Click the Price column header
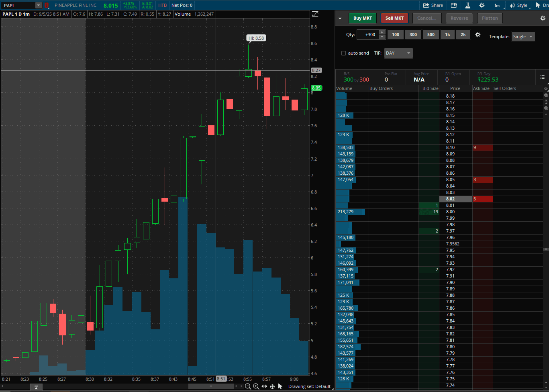Screen dimensions: 549x392 pyautogui.click(x=455, y=88)
